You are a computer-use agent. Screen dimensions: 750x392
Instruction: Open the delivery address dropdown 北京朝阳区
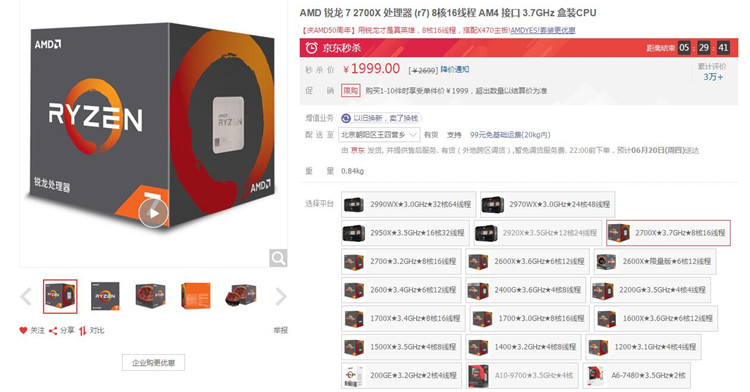pos(379,135)
